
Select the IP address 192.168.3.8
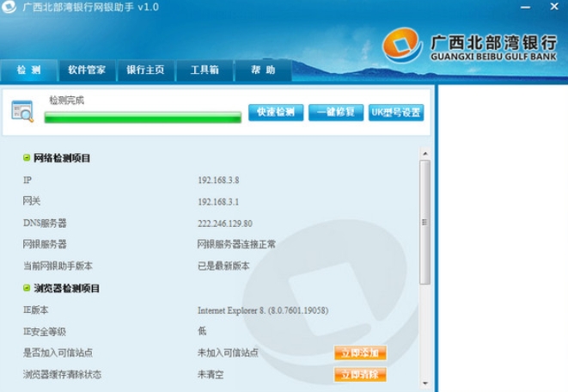coord(218,180)
